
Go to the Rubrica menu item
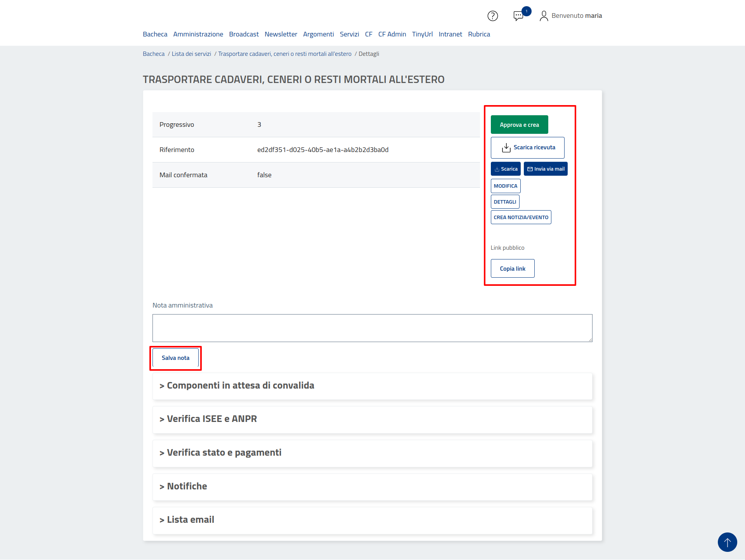click(x=479, y=34)
